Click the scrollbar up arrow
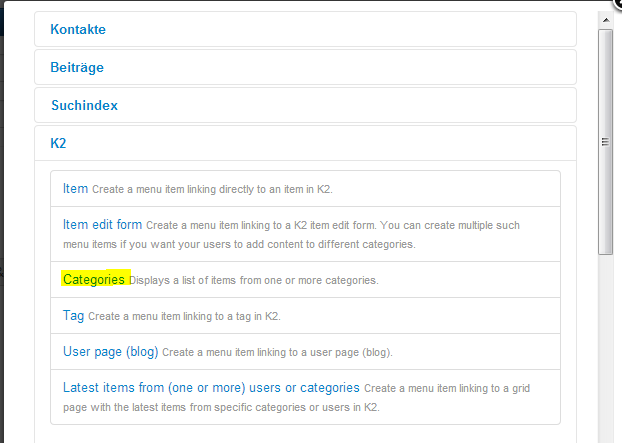Screen dimensions: 622x443 (x=606, y=20)
